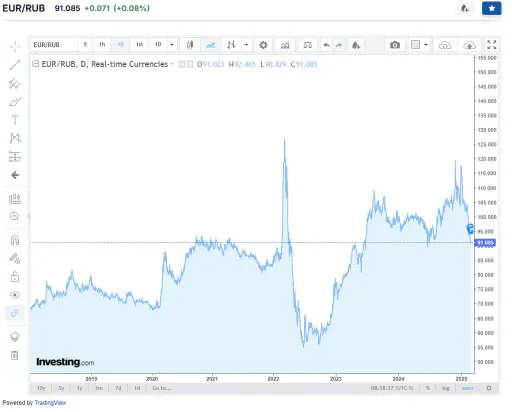Switch to the 5 minute interval
Screen dimensions: 512x412
(85, 44)
